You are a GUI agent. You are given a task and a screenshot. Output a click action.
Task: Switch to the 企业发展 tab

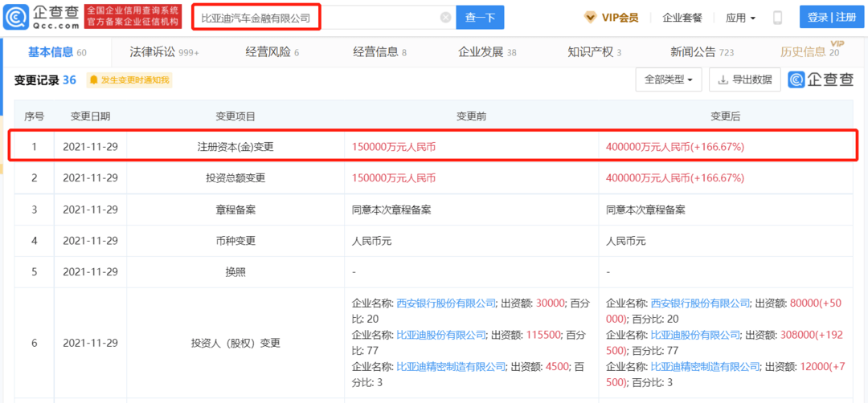(487, 52)
